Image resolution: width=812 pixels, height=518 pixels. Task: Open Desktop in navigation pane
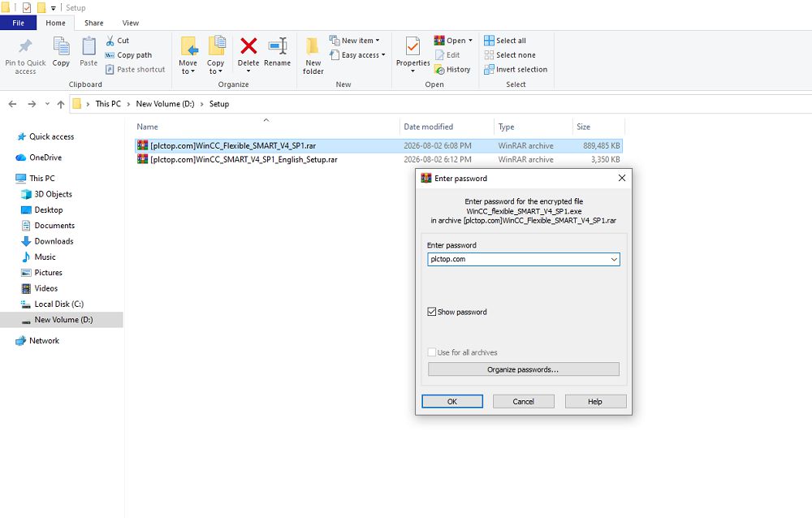[x=42, y=209]
